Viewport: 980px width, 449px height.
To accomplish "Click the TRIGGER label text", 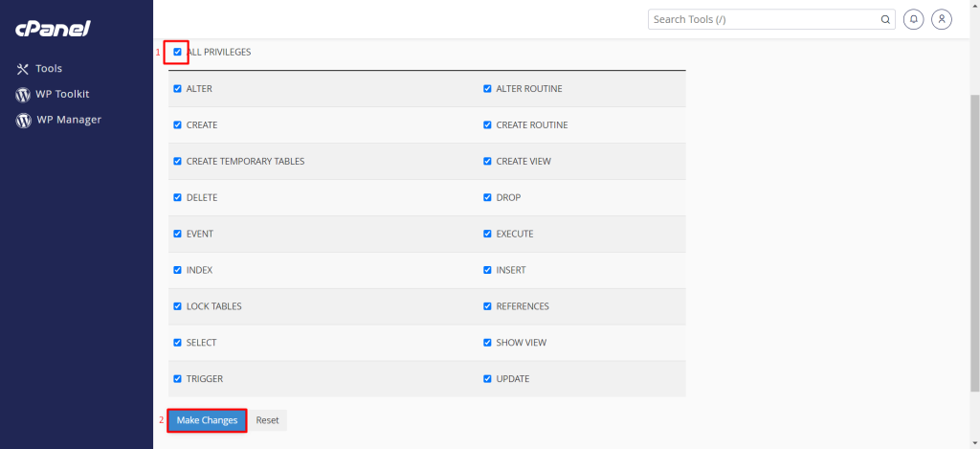I will click(205, 379).
